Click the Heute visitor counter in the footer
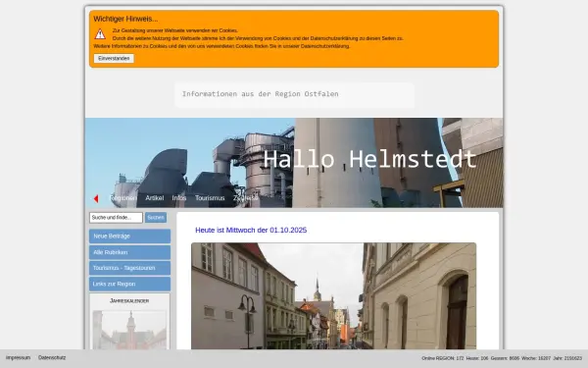The image size is (588, 368). pos(477,358)
